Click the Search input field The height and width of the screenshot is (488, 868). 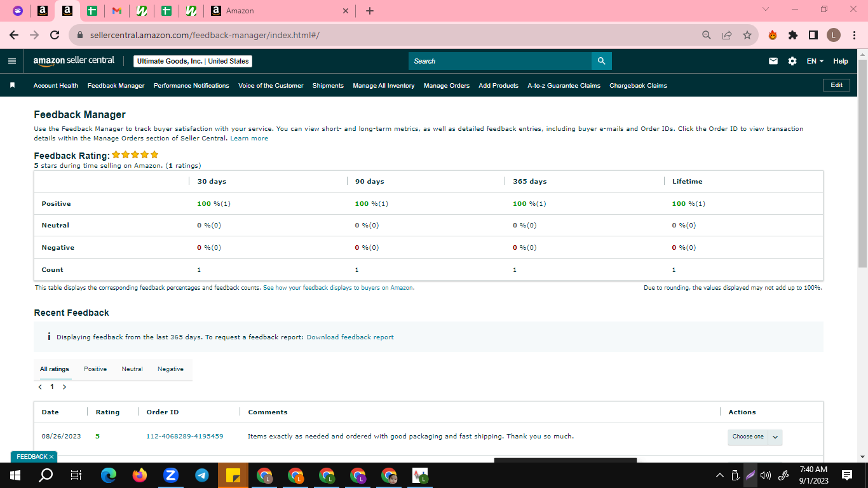tap(500, 61)
